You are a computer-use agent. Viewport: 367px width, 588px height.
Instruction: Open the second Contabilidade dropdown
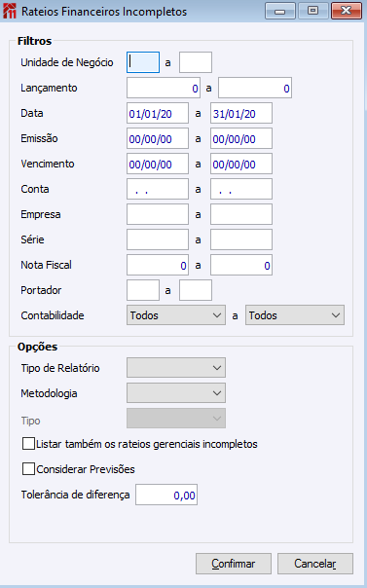pyautogui.click(x=295, y=315)
